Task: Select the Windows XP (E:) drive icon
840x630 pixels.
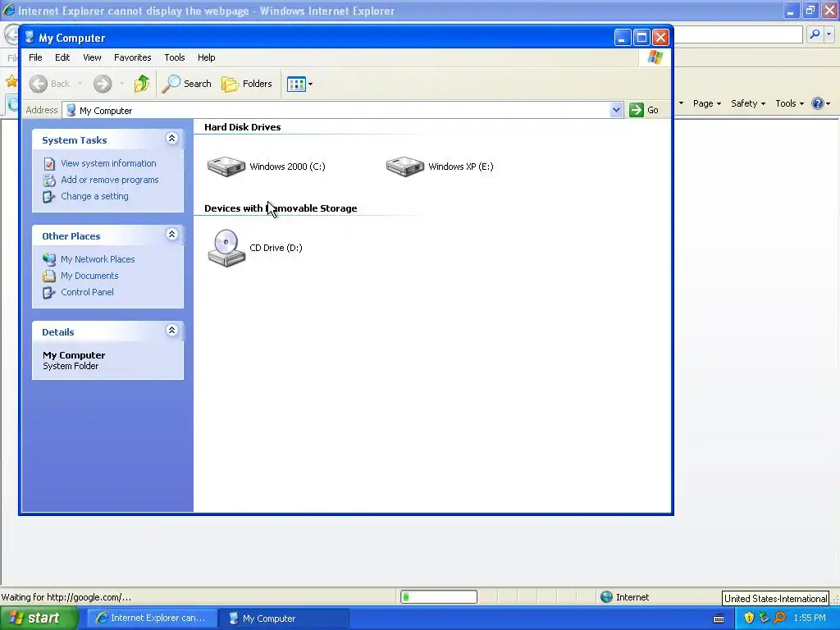Action: click(405, 166)
